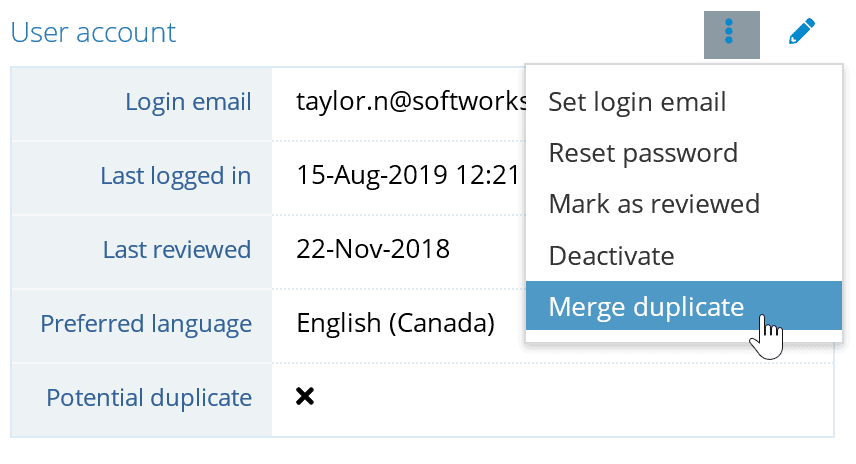Click the English (Canada) value
This screenshot has width=856, height=464.
coord(396,323)
